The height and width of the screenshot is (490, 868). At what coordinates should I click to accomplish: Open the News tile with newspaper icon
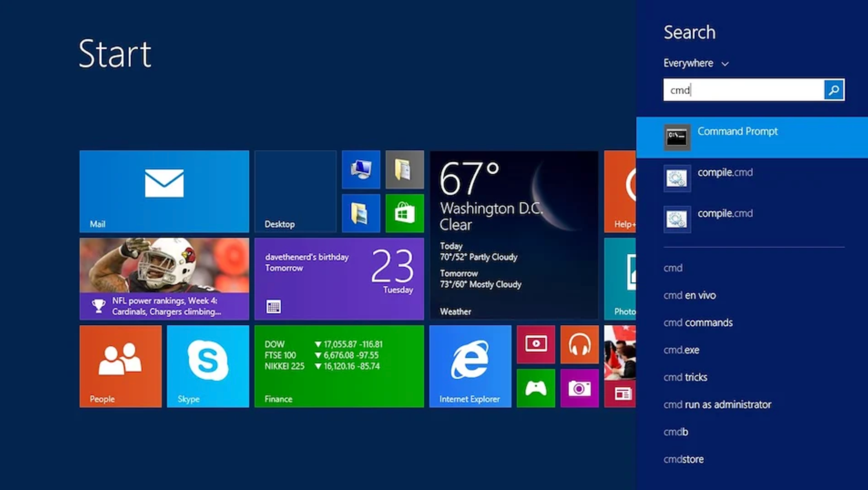click(x=620, y=366)
